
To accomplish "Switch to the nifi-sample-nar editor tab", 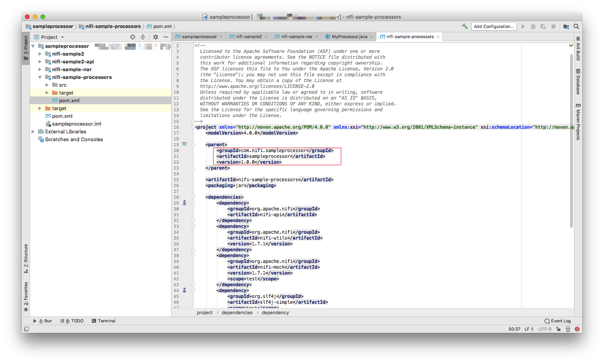I will [296, 37].
